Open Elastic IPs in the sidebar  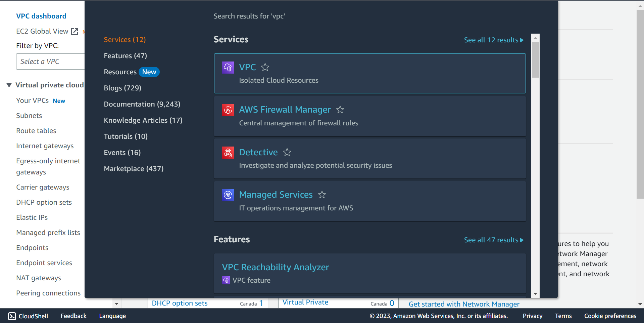[32, 217]
